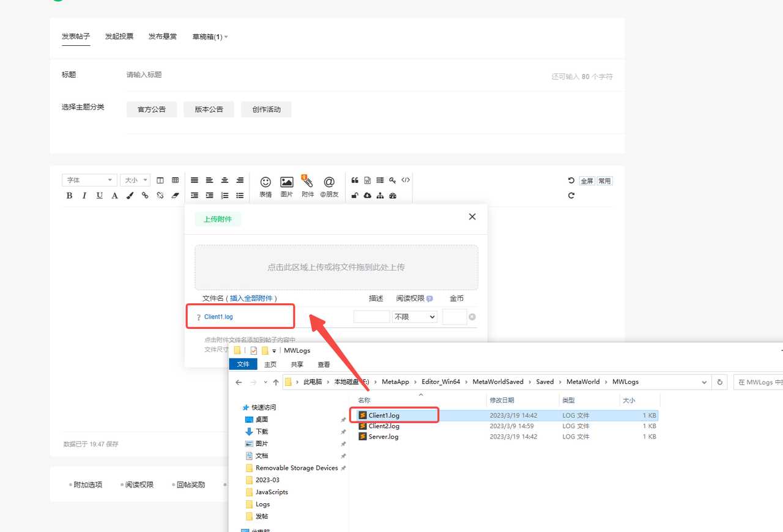The image size is (783, 532).
Task: Remove the Client1.log attachment with the delete icon
Action: point(472,317)
